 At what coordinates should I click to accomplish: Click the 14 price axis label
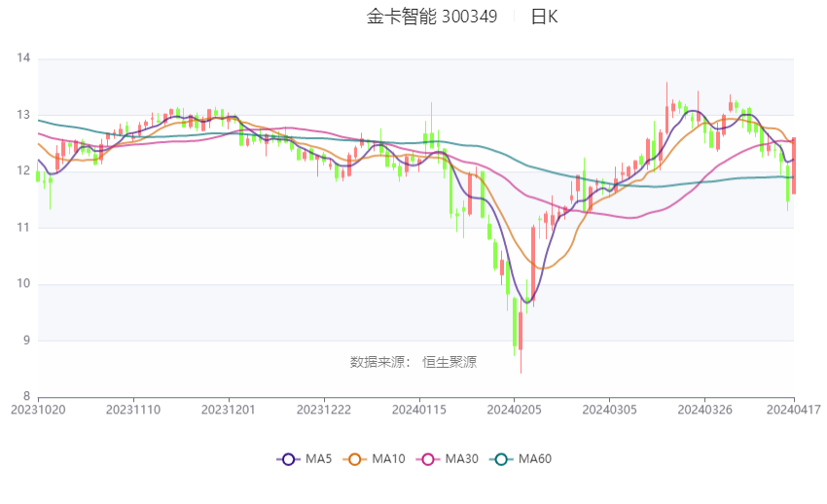pyautogui.click(x=23, y=58)
